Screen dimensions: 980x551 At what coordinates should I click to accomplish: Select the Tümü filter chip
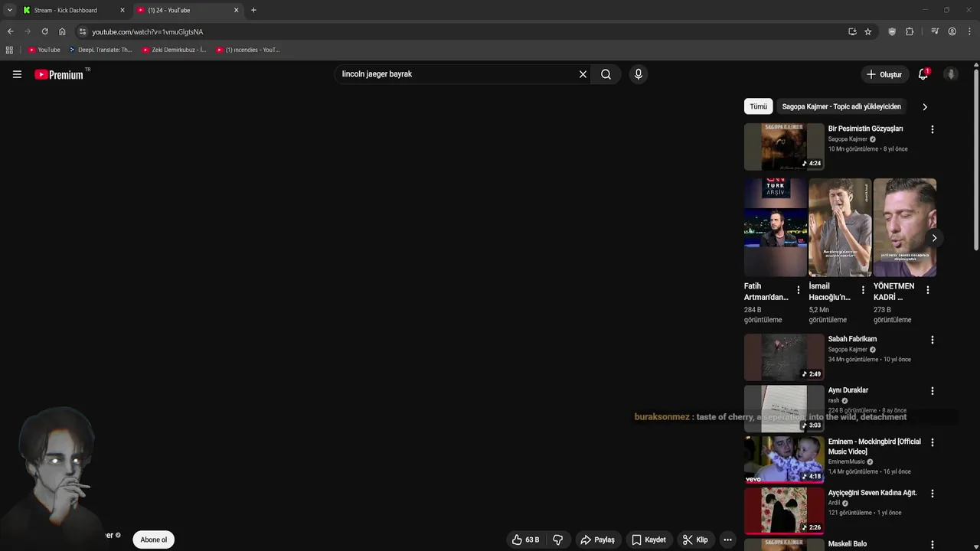click(758, 106)
